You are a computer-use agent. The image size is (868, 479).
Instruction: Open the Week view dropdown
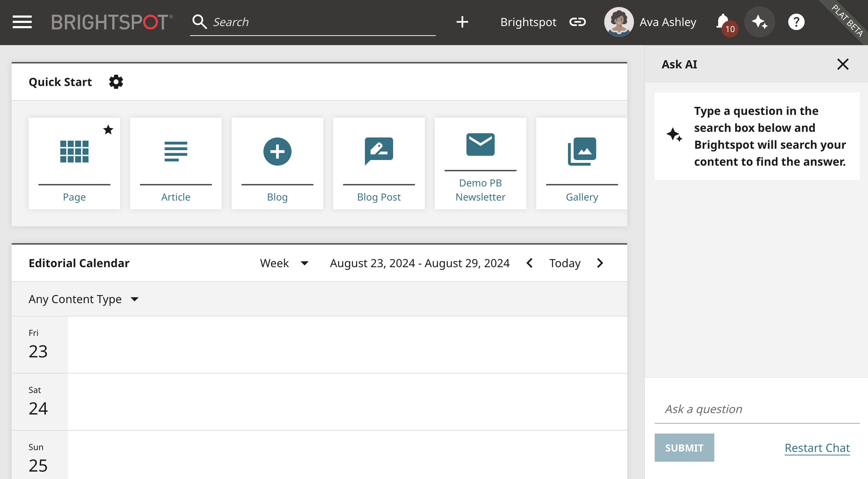[x=284, y=263]
